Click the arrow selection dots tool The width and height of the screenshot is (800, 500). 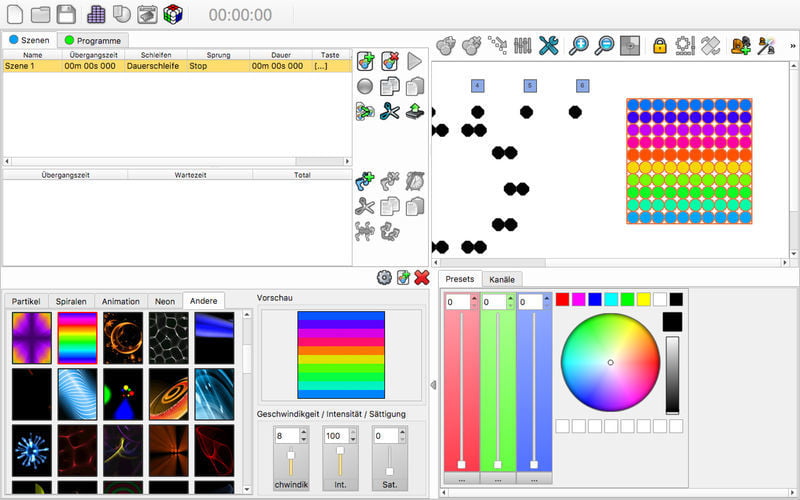tap(497, 46)
